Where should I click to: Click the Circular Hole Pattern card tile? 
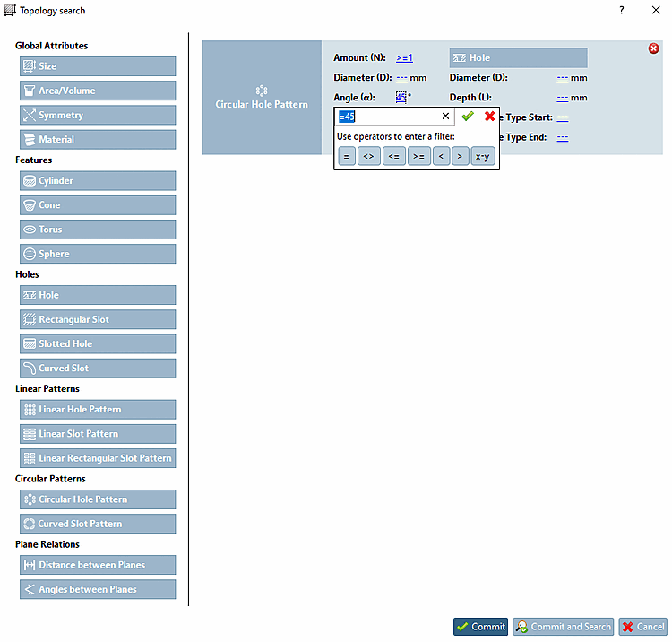(262, 98)
